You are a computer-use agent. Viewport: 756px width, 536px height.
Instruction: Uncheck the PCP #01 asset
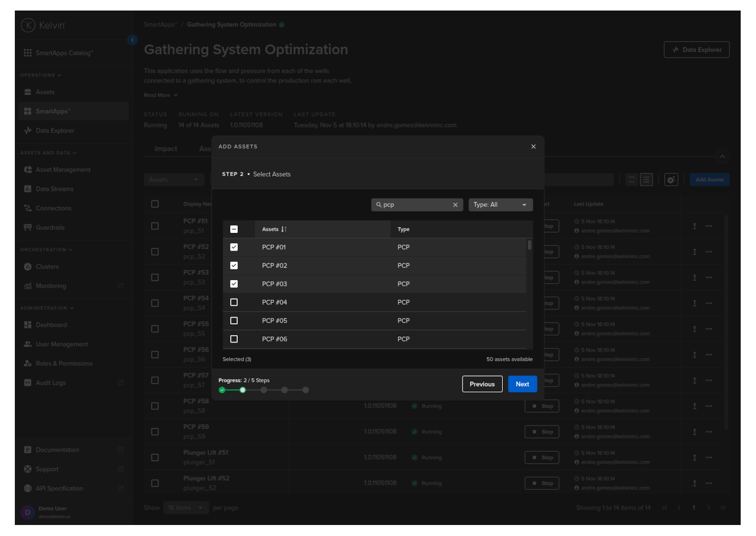click(x=234, y=247)
